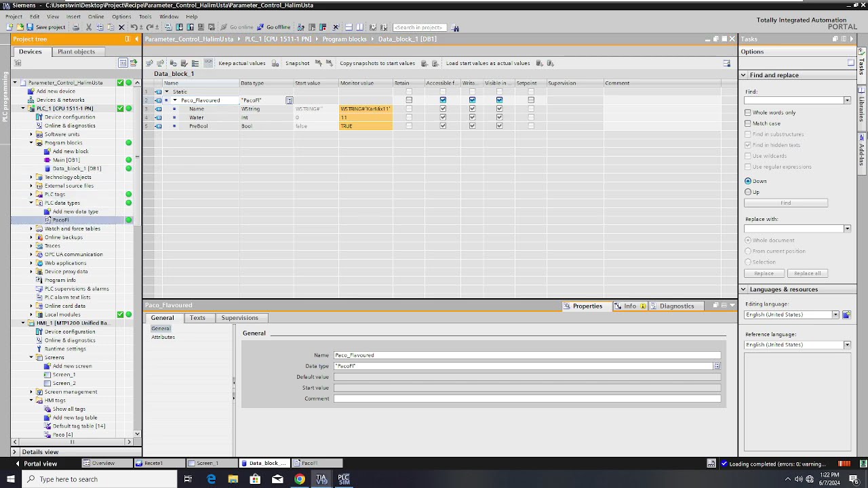Image resolution: width=868 pixels, height=488 pixels.
Task: Toggle Accessible from HMI for Paco_Flavoured
Action: pos(443,100)
